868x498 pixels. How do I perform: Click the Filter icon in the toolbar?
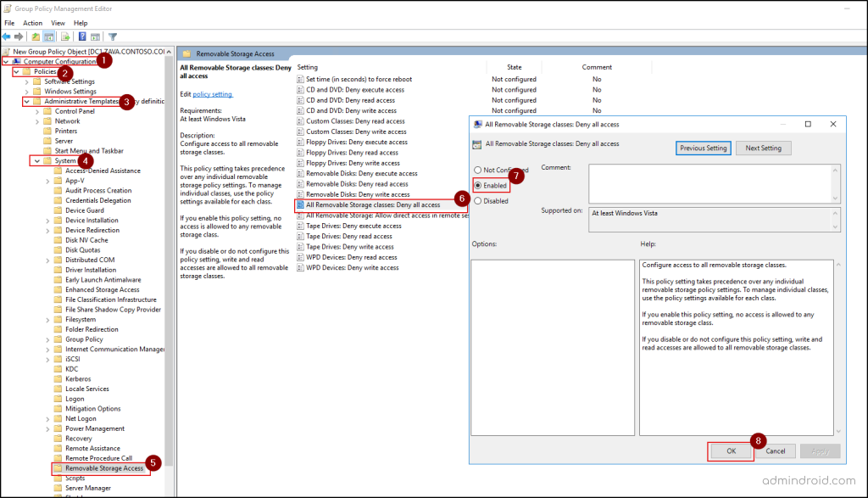pos(114,36)
